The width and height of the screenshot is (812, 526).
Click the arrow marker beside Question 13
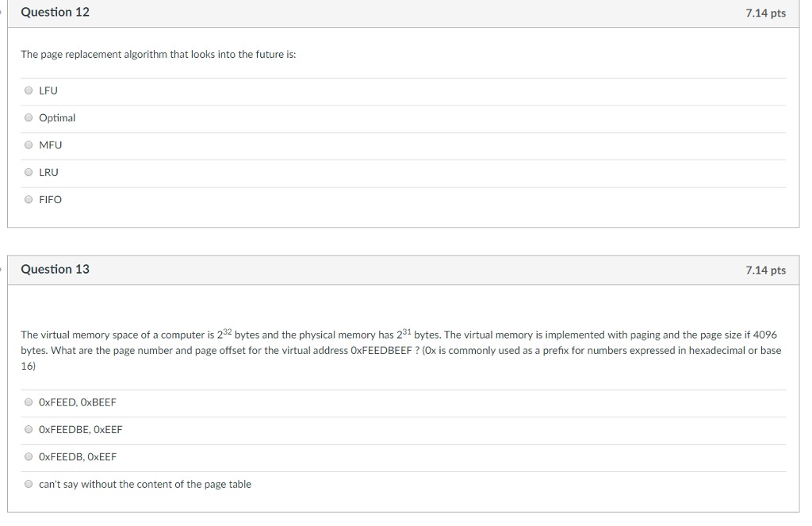tap(2, 268)
